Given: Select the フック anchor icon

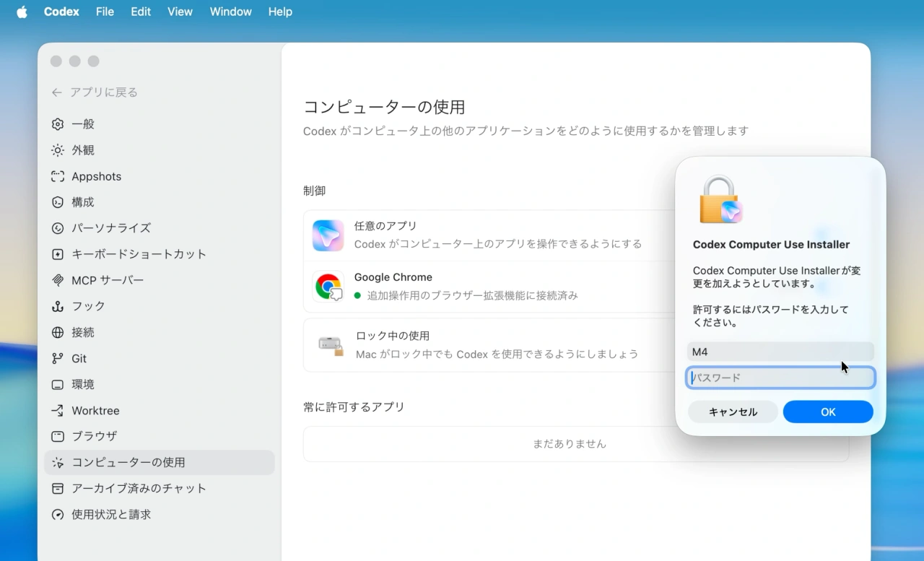Looking at the screenshot, I should pyautogui.click(x=58, y=306).
